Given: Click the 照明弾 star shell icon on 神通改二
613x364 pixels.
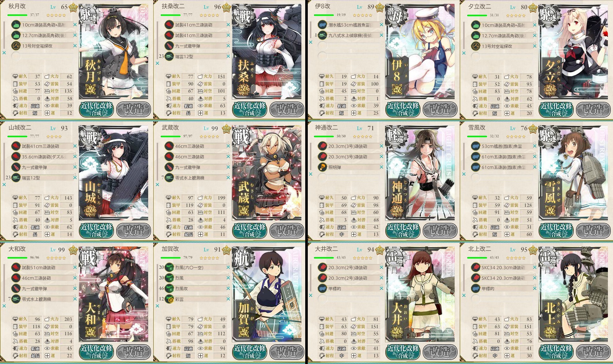Looking at the screenshot, I should point(322,167).
